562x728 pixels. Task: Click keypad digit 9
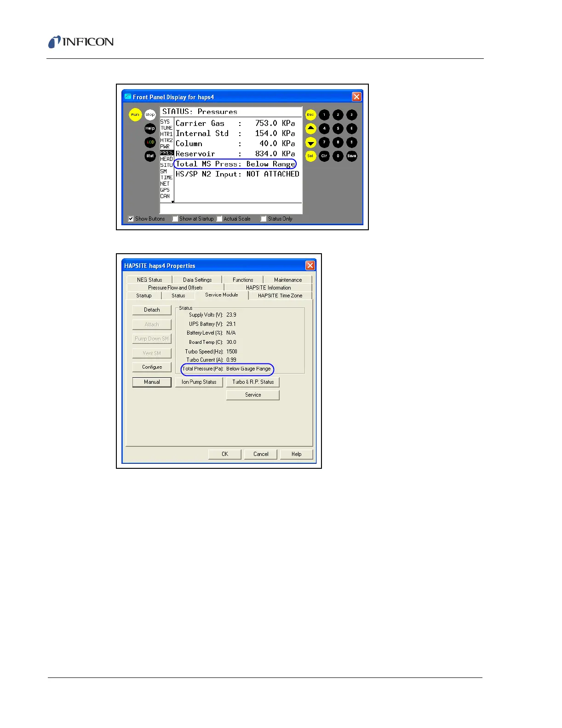(x=352, y=142)
